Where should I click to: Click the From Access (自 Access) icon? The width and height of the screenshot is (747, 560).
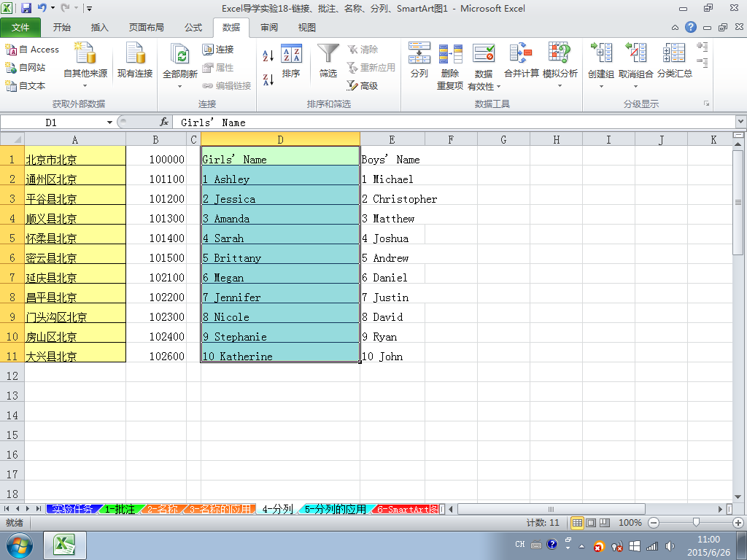click(x=10, y=49)
